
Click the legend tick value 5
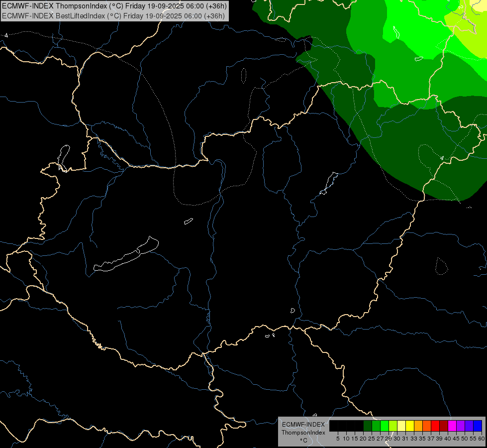338,439
